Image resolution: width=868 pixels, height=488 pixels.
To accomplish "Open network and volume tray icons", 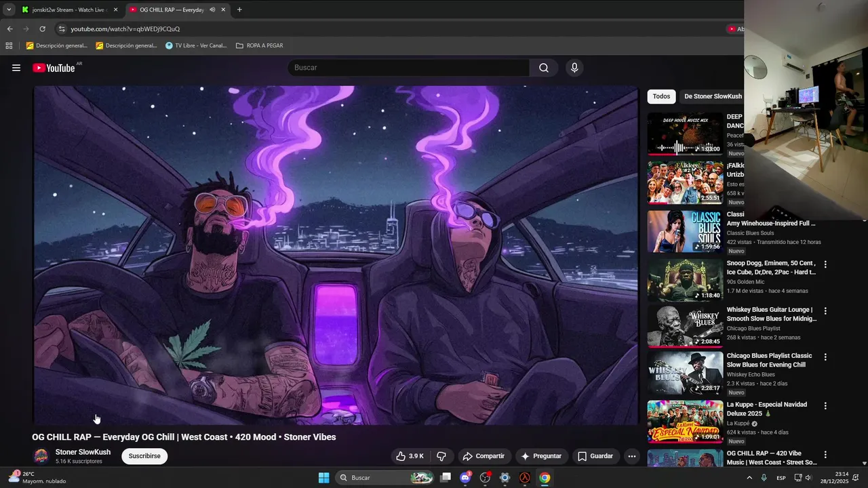I will [803, 478].
